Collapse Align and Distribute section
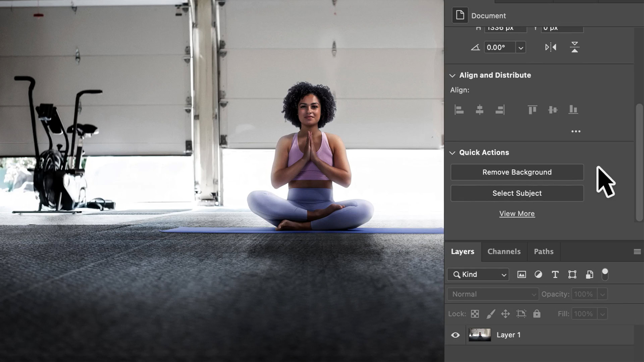The height and width of the screenshot is (362, 644). coord(452,75)
